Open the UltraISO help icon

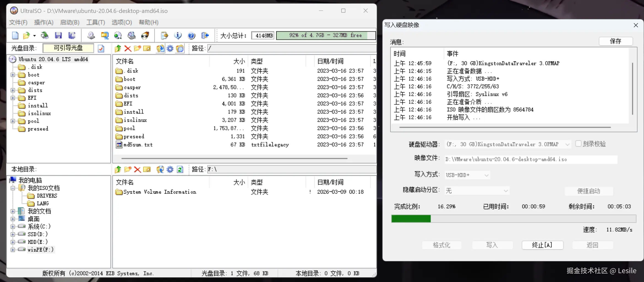tap(191, 35)
